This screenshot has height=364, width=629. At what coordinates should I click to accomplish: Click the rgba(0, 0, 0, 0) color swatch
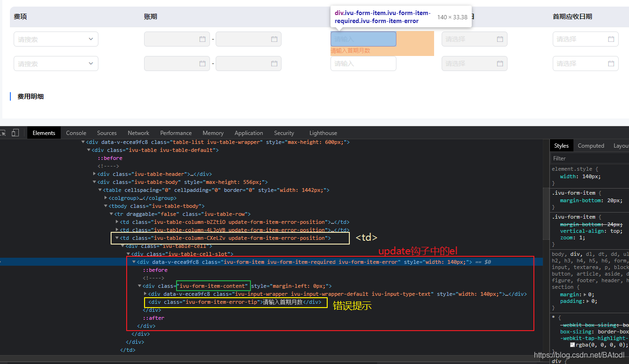(573, 345)
